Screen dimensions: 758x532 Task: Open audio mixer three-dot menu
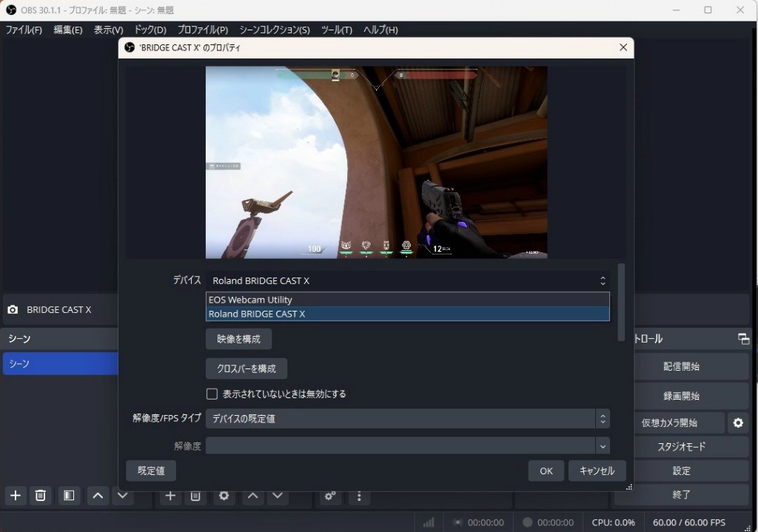359,496
